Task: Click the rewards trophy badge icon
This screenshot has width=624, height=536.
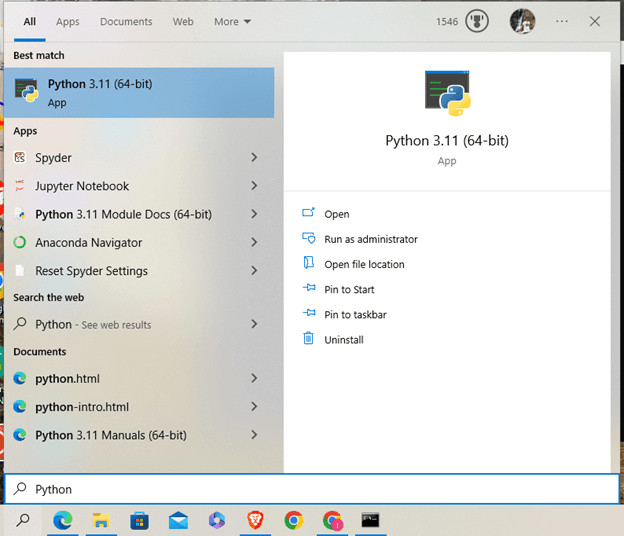Action: [x=477, y=21]
